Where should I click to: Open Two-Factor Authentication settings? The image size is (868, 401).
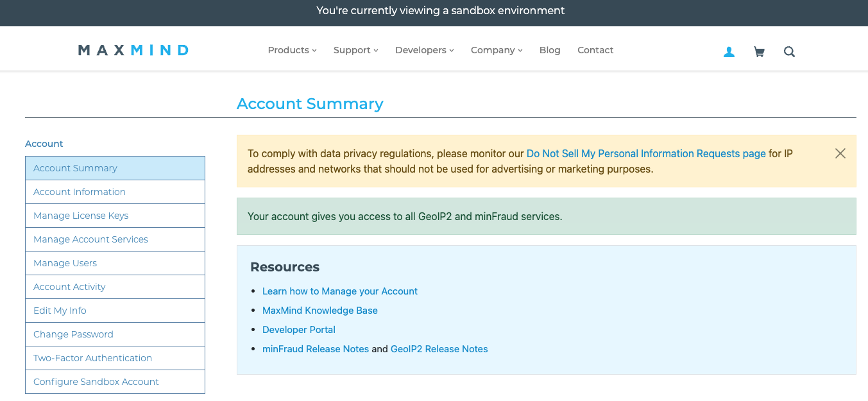point(92,358)
